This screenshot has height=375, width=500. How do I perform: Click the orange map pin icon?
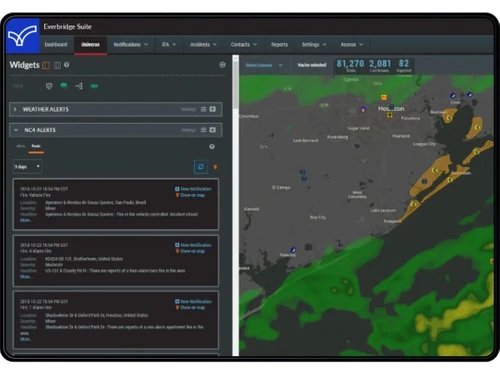[x=215, y=167]
